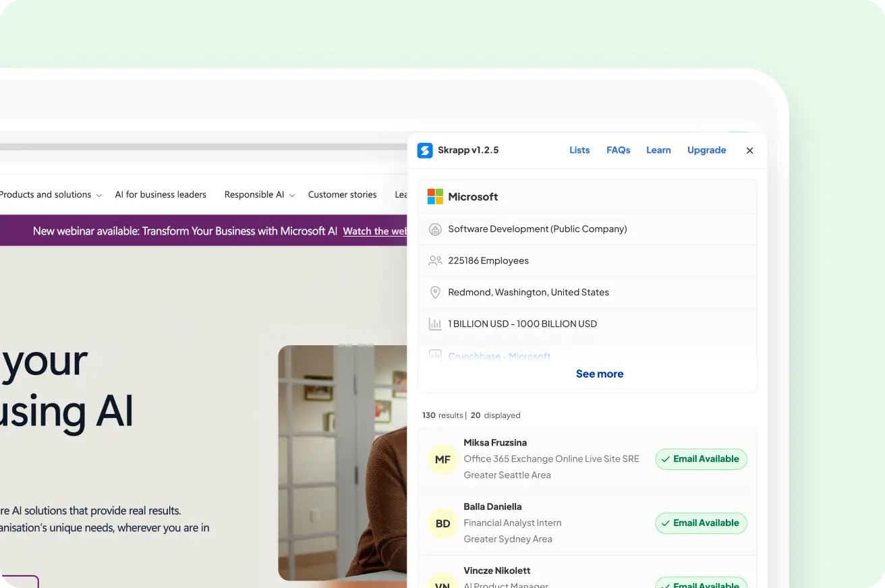
Task: Select Customer stories in the navigation
Action: (342, 194)
